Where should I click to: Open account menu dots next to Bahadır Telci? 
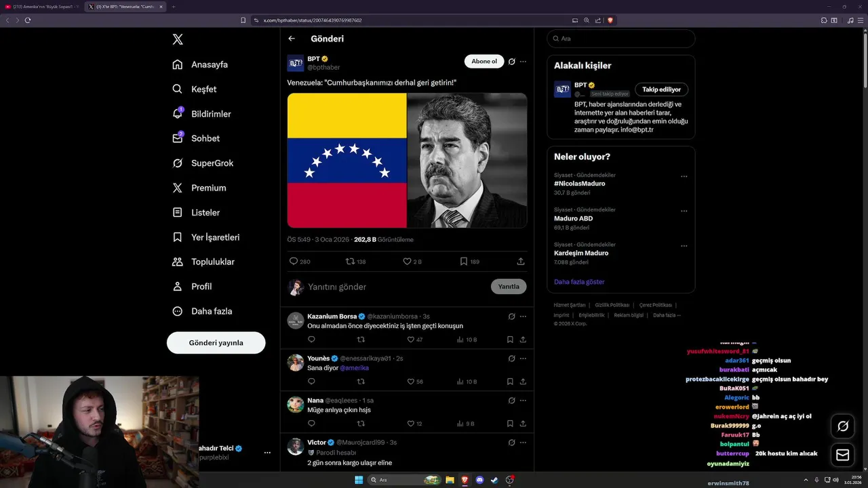coord(267,453)
